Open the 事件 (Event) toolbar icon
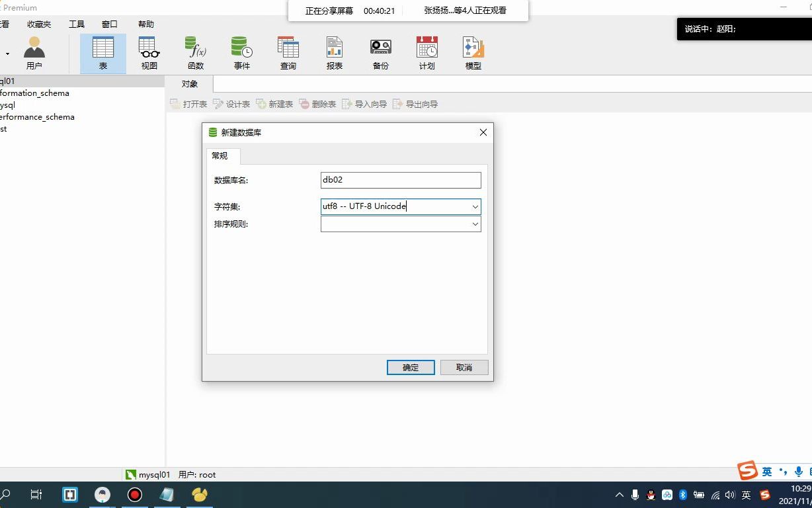This screenshot has width=812, height=508. (242, 53)
